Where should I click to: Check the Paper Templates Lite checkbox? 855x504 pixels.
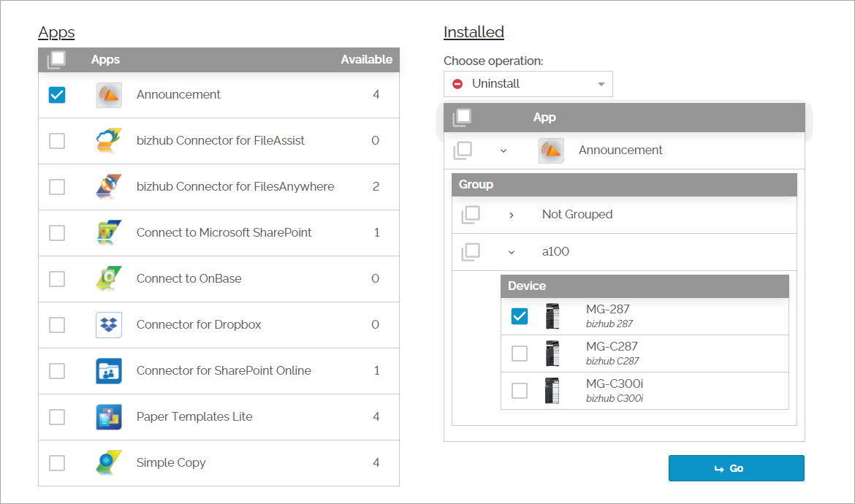point(57,417)
